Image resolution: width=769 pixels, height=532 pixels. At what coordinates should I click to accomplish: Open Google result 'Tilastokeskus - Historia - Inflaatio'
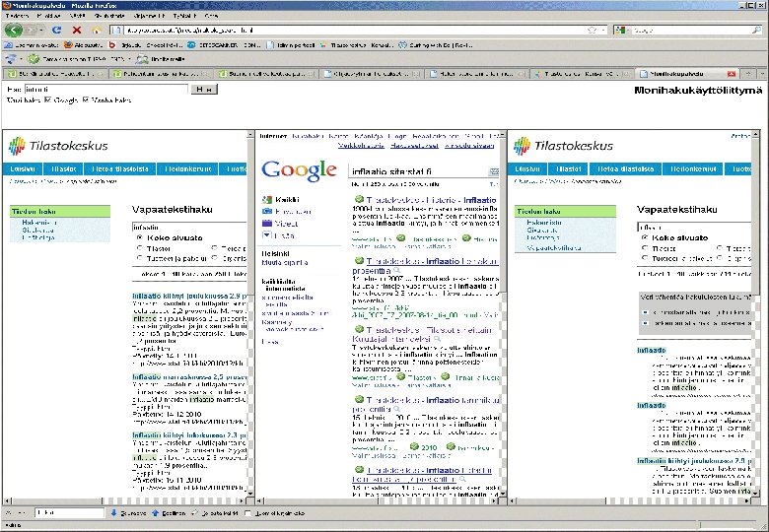click(431, 200)
